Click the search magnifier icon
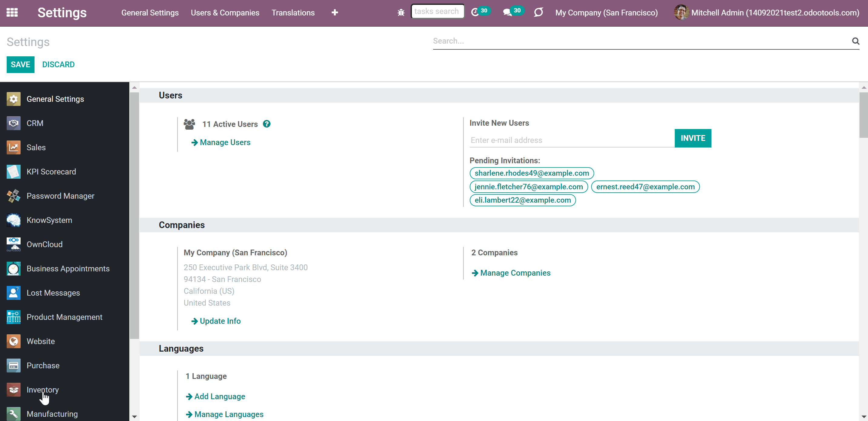The image size is (868, 421). (856, 41)
